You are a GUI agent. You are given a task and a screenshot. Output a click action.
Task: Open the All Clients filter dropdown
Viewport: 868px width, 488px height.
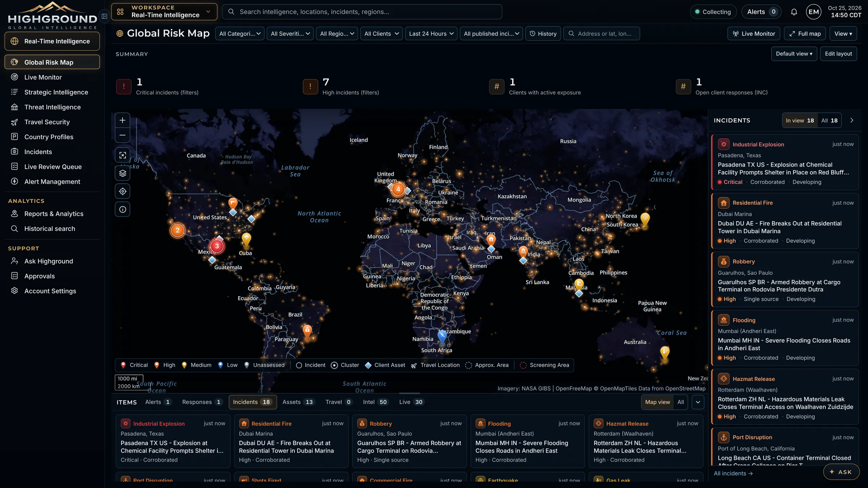coord(381,34)
